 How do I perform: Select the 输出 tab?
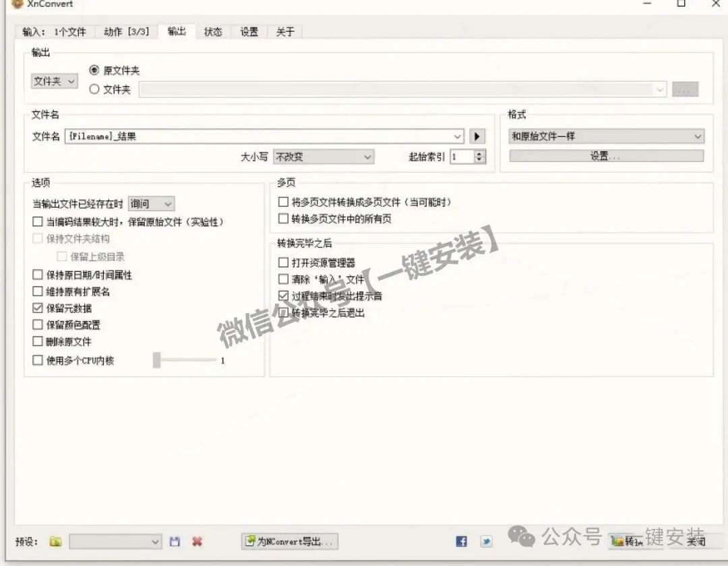tap(177, 31)
